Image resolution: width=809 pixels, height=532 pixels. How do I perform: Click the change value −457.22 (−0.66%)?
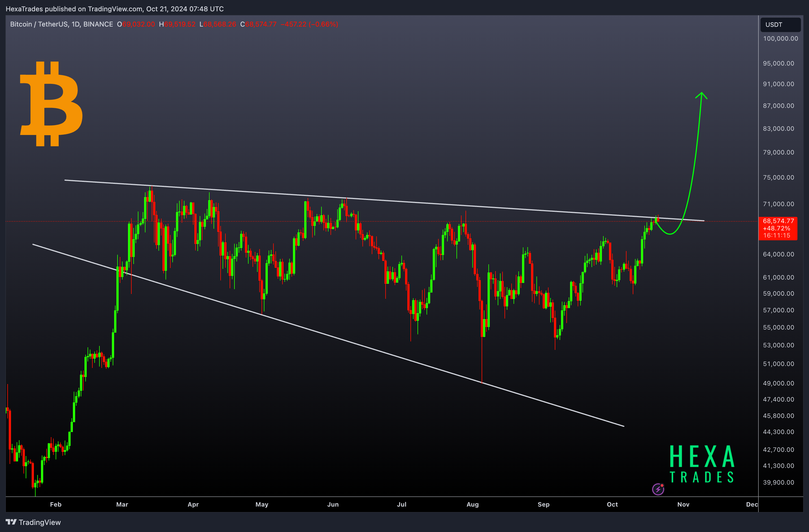click(x=309, y=24)
